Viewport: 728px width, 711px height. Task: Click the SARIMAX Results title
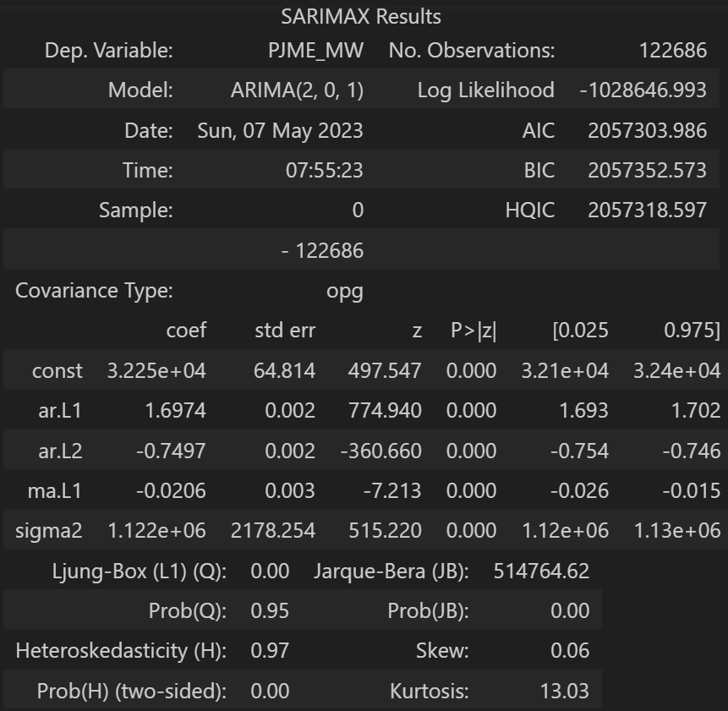364,17
